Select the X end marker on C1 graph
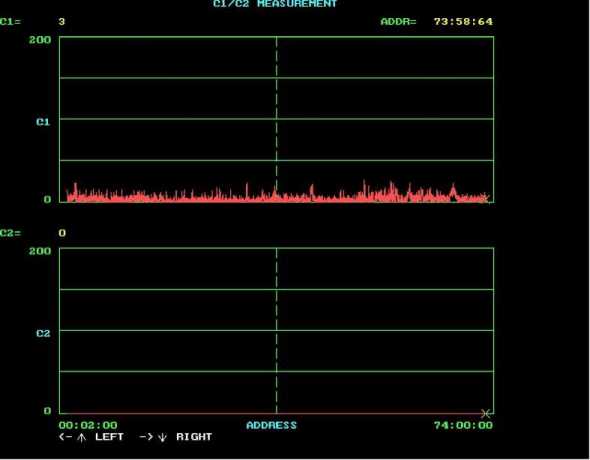The width and height of the screenshot is (590, 460). [x=485, y=197]
